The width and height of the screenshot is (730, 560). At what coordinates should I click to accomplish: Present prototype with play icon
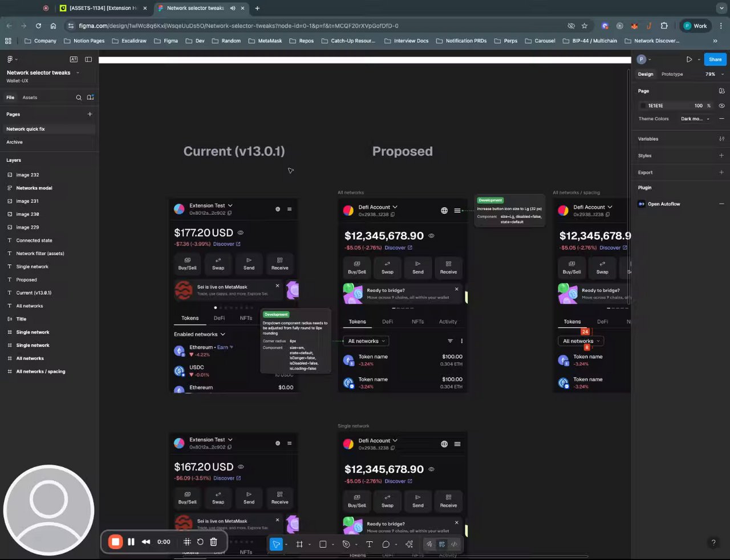(689, 59)
